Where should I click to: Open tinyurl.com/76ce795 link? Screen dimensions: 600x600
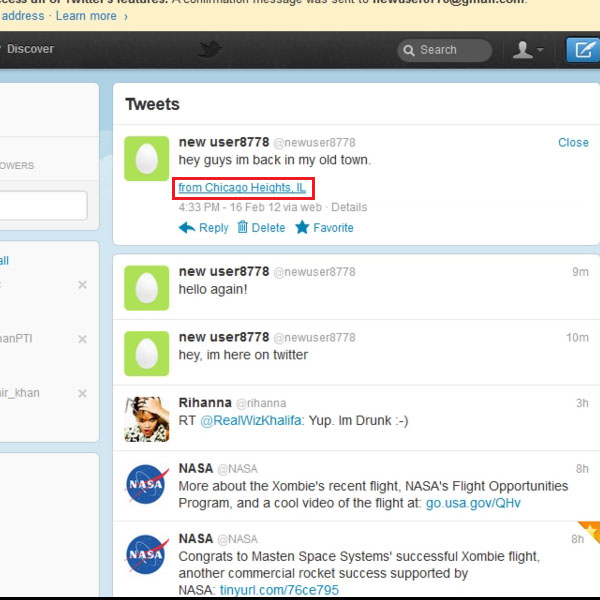pyautogui.click(x=279, y=590)
